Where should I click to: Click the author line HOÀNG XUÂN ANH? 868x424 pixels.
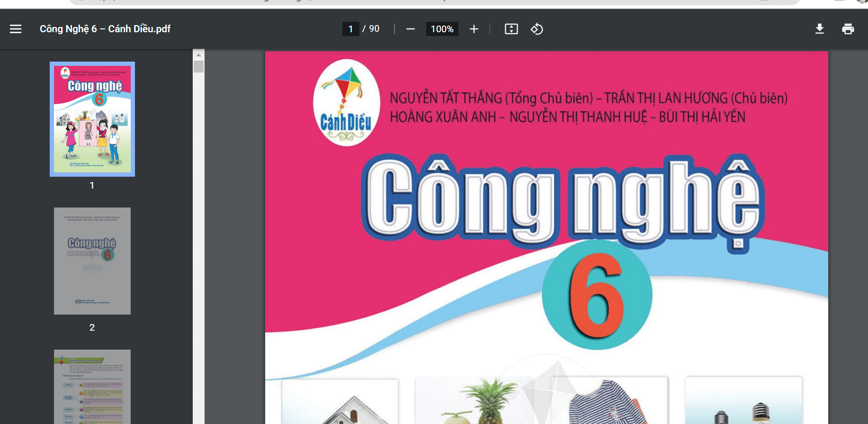coord(567,117)
